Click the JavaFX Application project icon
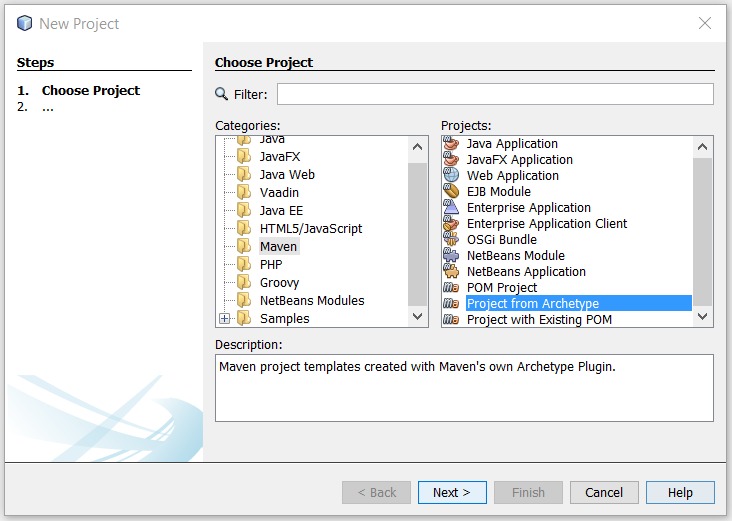The width and height of the screenshot is (732, 521). coord(451,159)
